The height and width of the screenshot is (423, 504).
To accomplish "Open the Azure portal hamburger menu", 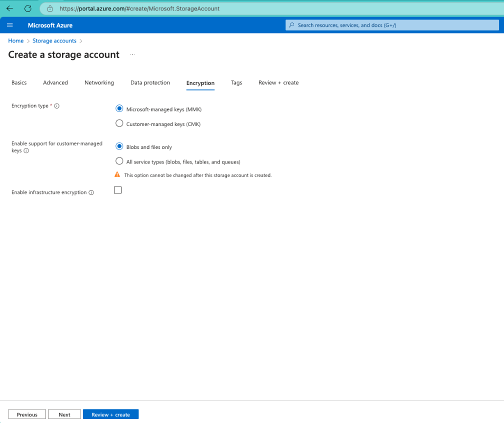I will [9, 25].
